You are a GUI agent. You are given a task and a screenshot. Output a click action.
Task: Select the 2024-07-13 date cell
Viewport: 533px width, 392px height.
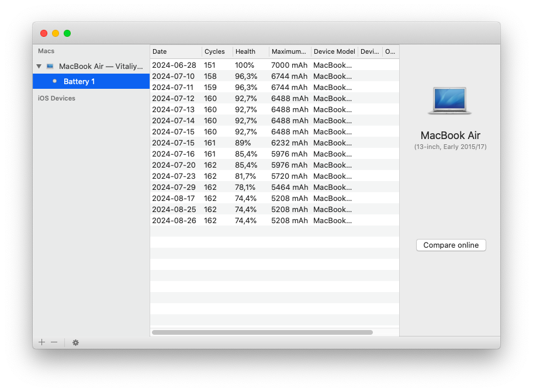[174, 109]
